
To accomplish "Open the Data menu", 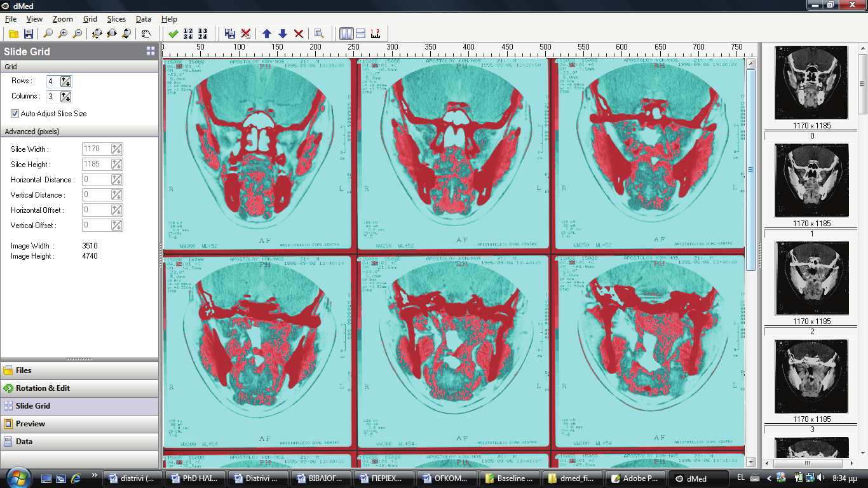I will (144, 19).
